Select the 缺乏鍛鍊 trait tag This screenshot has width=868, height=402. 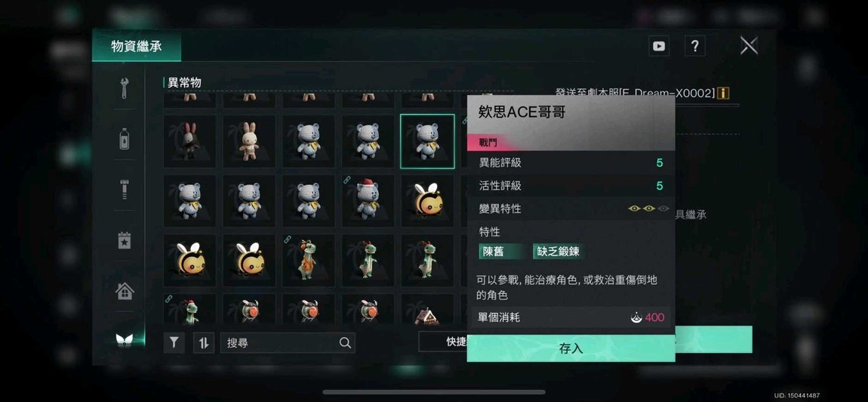(x=558, y=251)
